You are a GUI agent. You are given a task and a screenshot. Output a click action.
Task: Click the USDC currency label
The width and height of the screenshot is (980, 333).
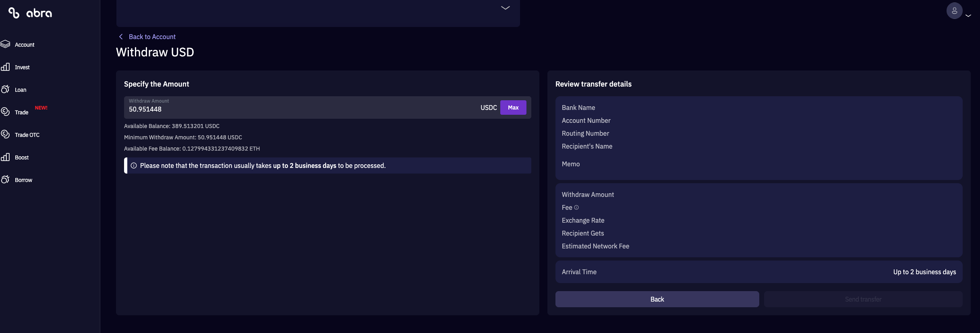tap(489, 108)
